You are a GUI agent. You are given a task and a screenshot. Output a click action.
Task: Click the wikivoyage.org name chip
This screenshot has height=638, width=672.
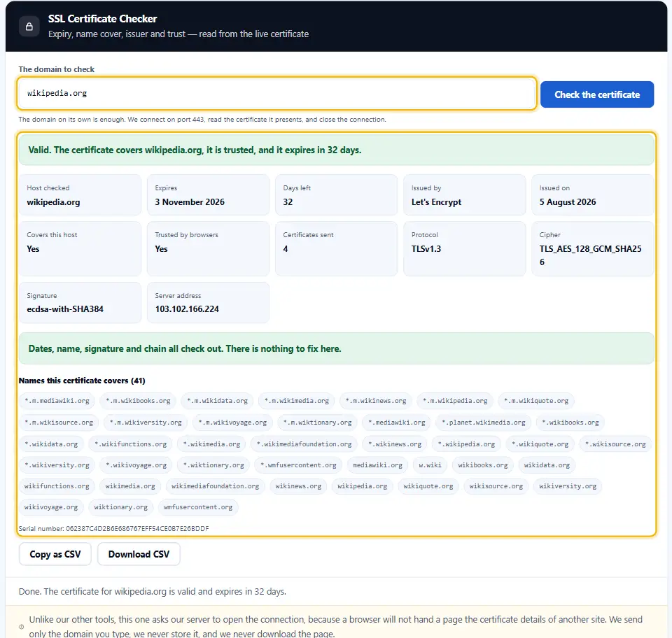(x=51, y=507)
